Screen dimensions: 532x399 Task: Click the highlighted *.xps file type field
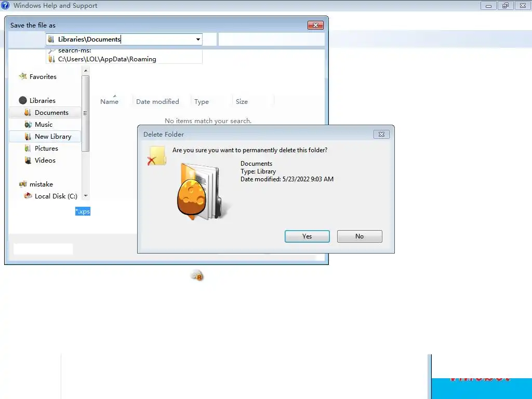(83, 211)
